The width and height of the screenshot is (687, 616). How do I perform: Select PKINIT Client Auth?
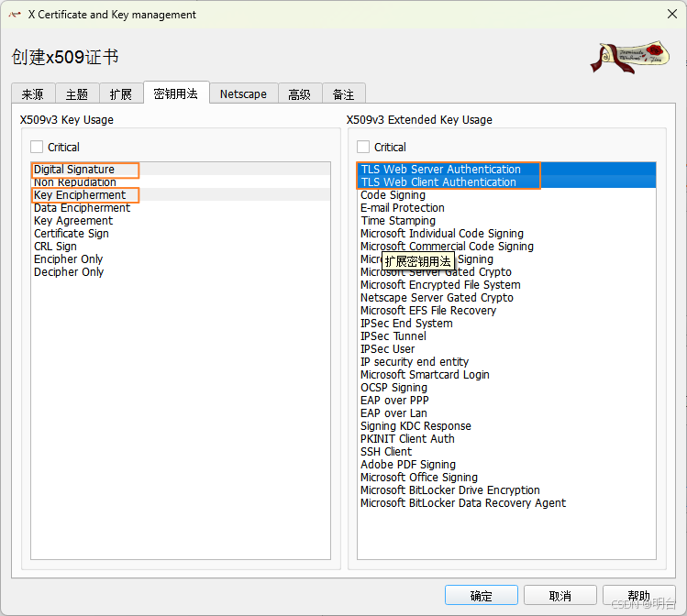tap(506, 439)
